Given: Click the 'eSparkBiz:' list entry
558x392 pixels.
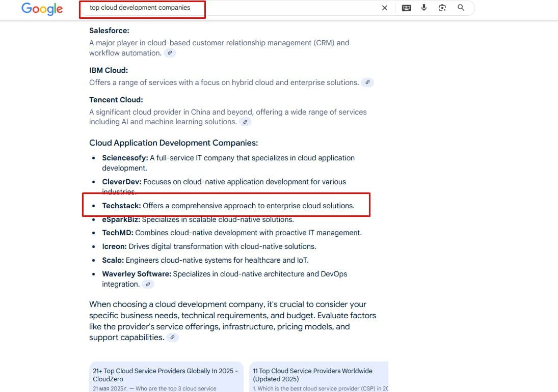Looking at the screenshot, I should [198, 219].
